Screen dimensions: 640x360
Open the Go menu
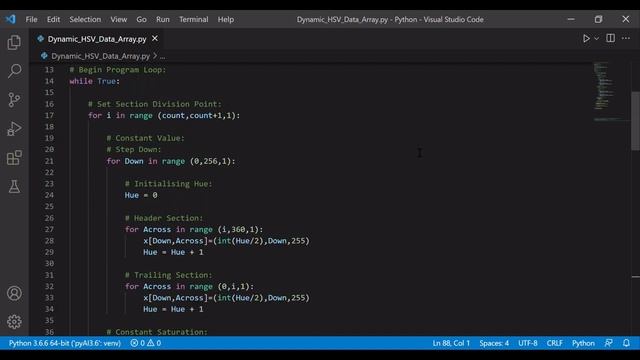[x=141, y=19]
